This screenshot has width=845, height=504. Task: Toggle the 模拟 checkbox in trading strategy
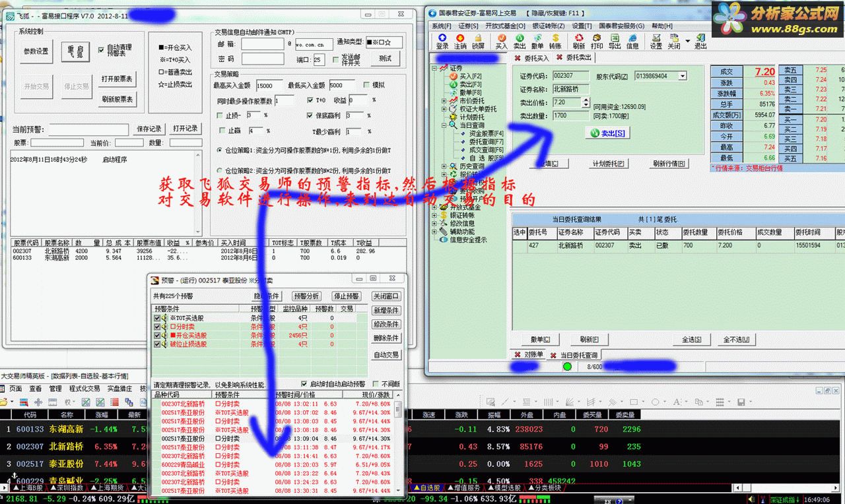(x=367, y=85)
